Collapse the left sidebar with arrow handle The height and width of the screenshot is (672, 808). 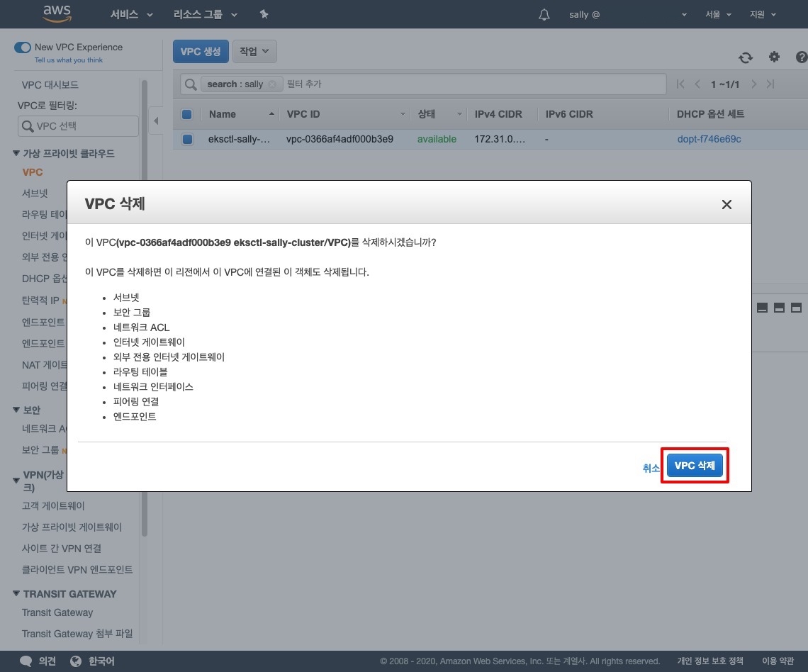click(x=156, y=121)
